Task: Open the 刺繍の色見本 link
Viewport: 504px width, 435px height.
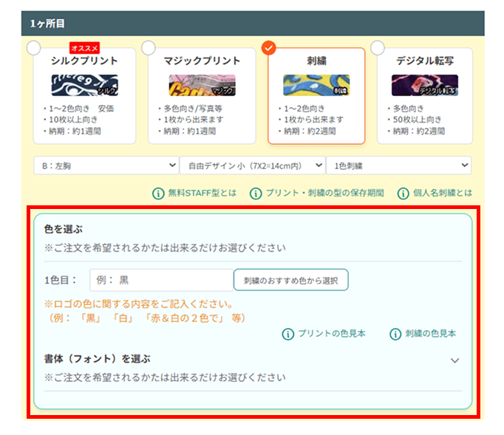Action: coord(430,334)
